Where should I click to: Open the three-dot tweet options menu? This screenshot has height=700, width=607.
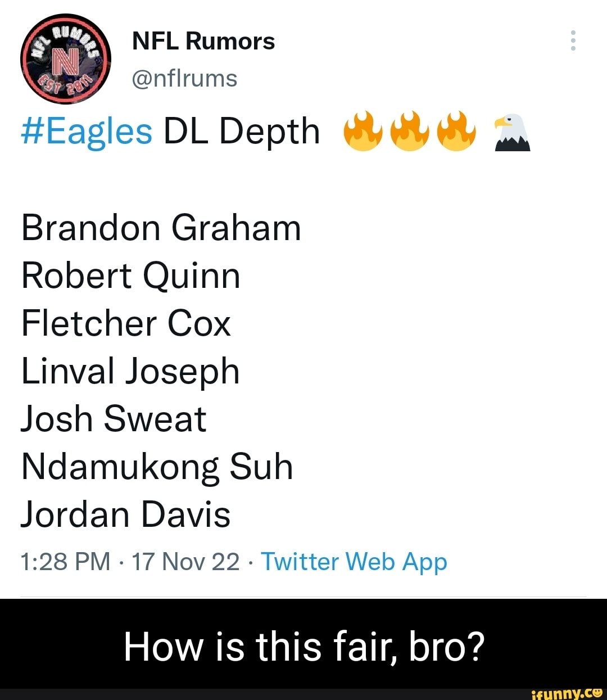click(x=573, y=40)
